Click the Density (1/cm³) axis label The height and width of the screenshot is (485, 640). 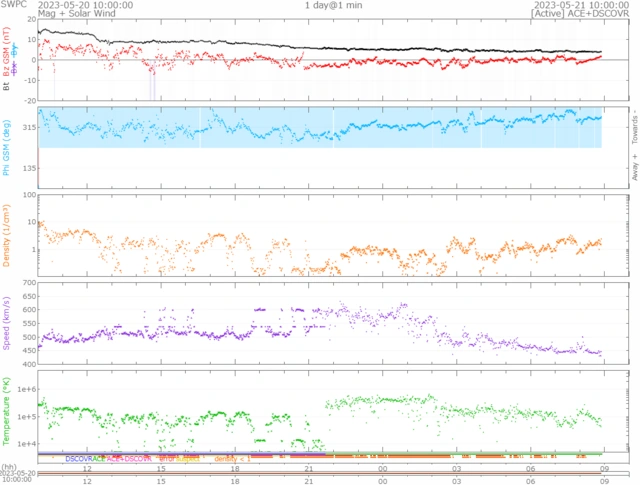[7, 234]
